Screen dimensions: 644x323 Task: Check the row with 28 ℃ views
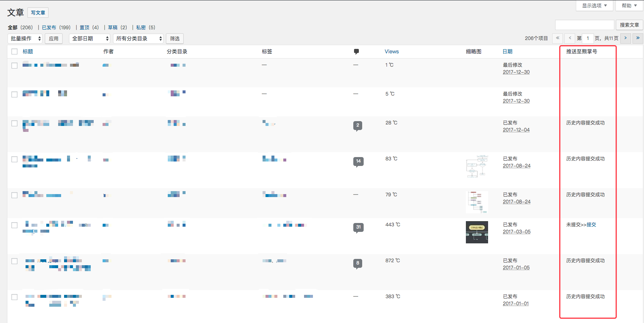coord(14,123)
